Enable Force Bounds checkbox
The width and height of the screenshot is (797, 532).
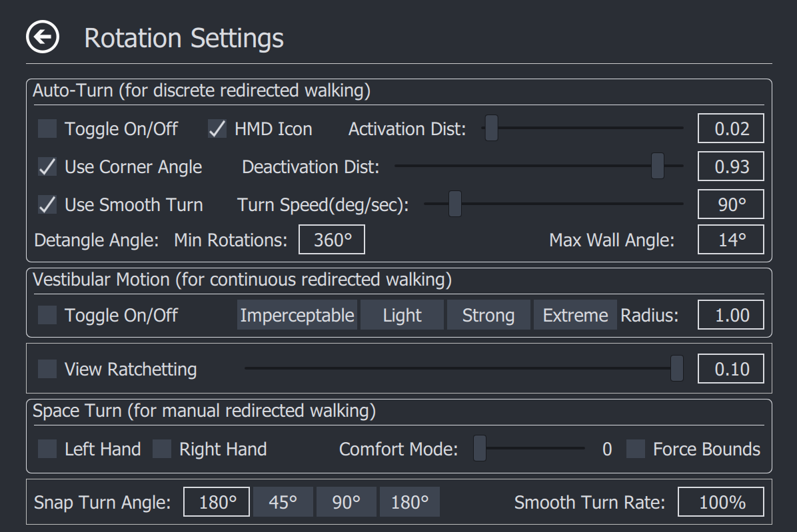(635, 449)
